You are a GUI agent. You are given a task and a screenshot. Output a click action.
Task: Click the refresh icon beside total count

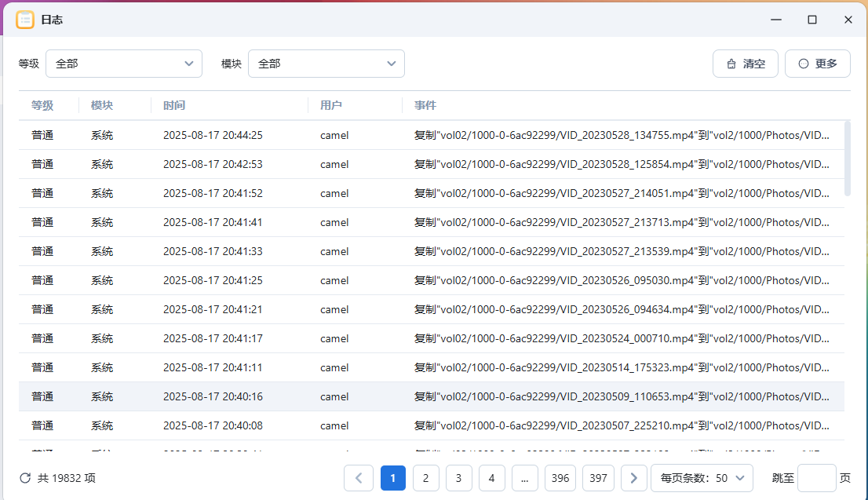point(25,478)
